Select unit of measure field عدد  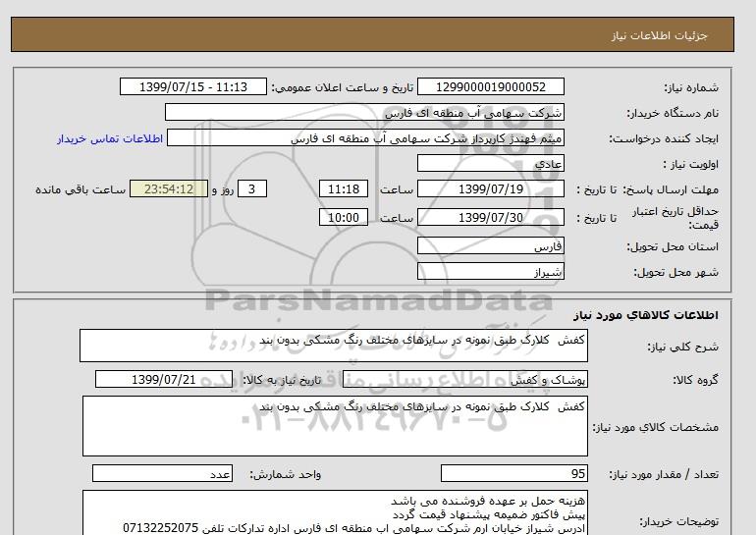pyautogui.click(x=162, y=473)
